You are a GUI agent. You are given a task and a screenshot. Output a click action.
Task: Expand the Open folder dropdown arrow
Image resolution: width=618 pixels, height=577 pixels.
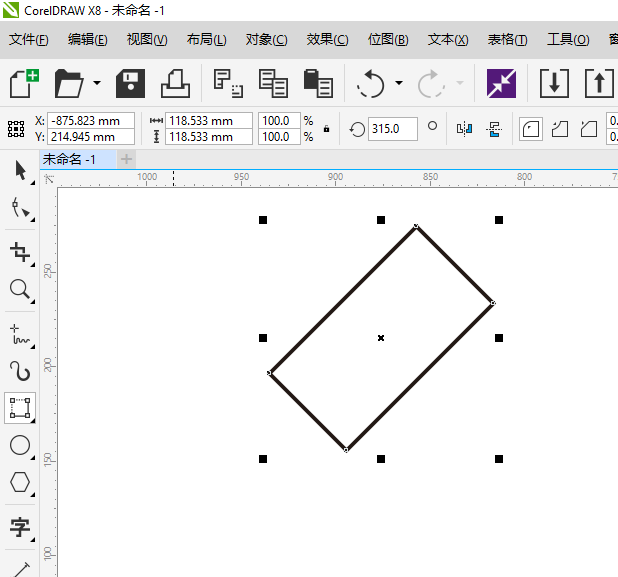[97, 83]
